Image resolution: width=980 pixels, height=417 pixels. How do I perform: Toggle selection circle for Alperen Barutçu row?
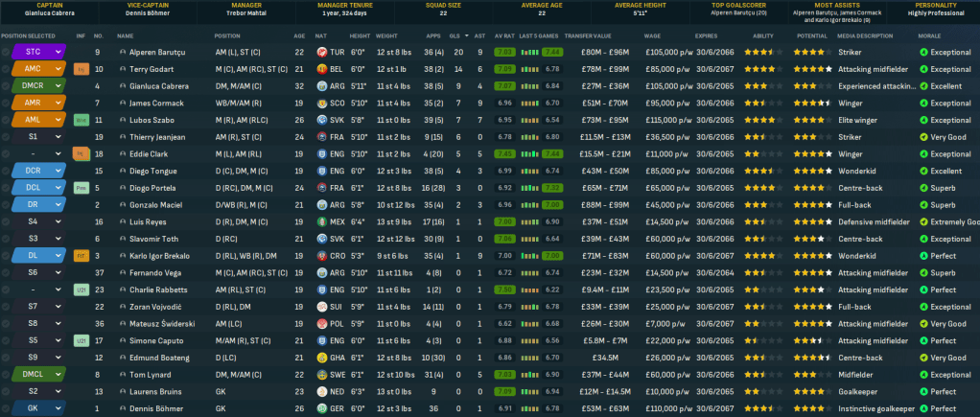pyautogui.click(x=7, y=53)
